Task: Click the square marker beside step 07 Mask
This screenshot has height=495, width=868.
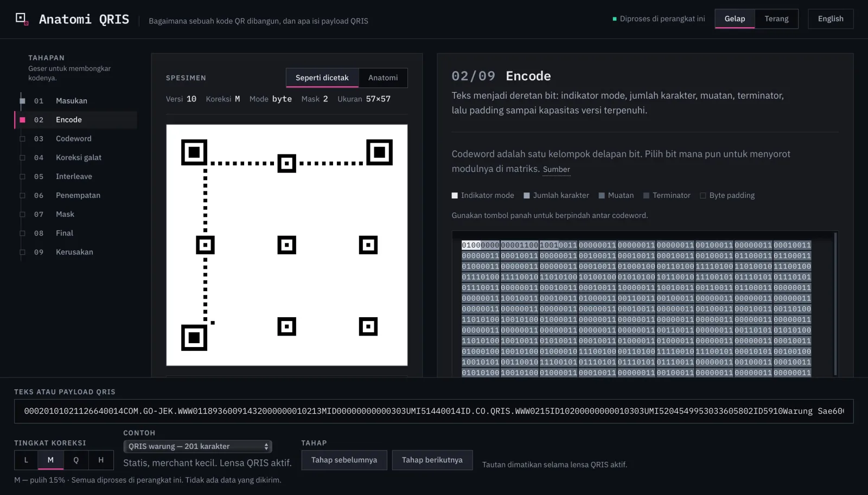Action: [22, 215]
